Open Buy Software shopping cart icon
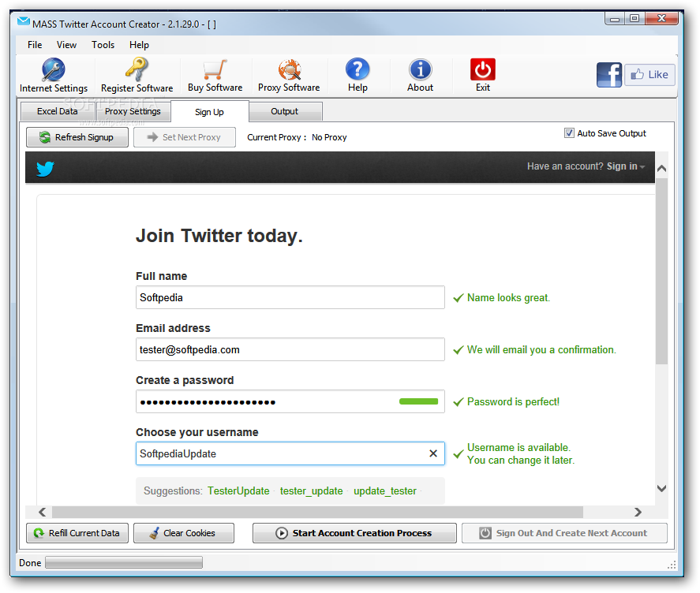The image size is (700, 593). (215, 69)
